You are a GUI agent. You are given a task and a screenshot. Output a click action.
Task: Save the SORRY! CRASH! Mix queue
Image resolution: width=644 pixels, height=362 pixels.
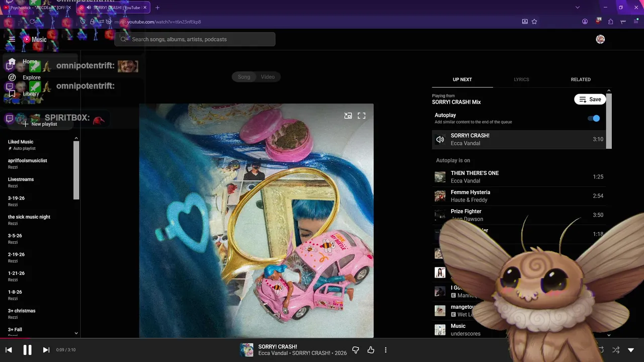pos(590,100)
